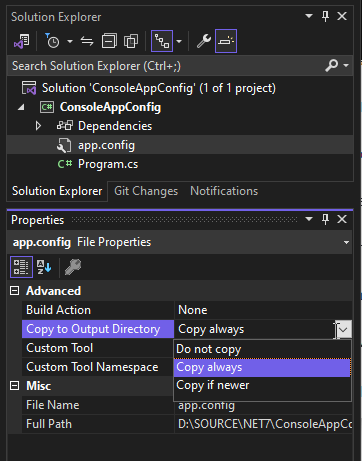Switch views with the Solution Explorer toolbar icon
362x461 pixels.
[x=22, y=41]
